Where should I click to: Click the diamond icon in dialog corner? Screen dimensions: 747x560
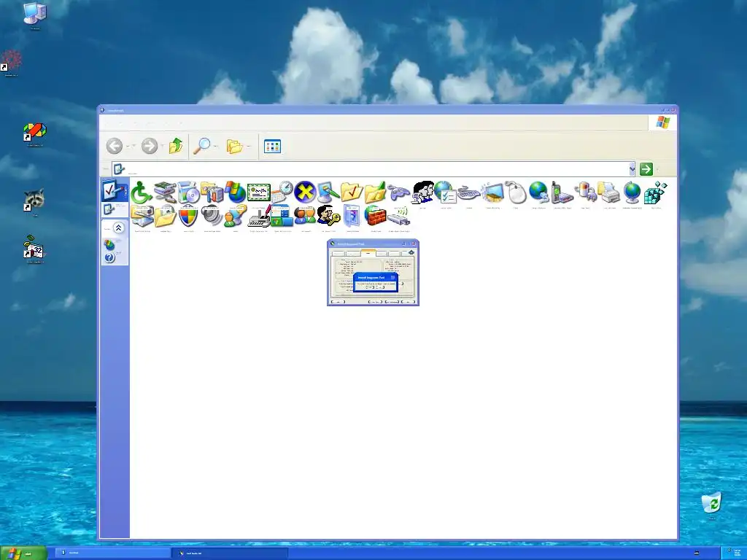[x=411, y=252]
